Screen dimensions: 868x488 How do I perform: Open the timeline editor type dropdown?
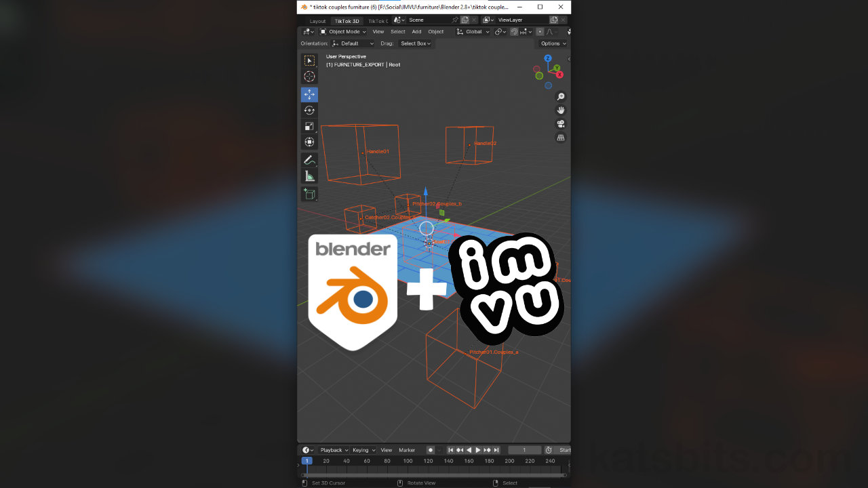click(x=308, y=450)
